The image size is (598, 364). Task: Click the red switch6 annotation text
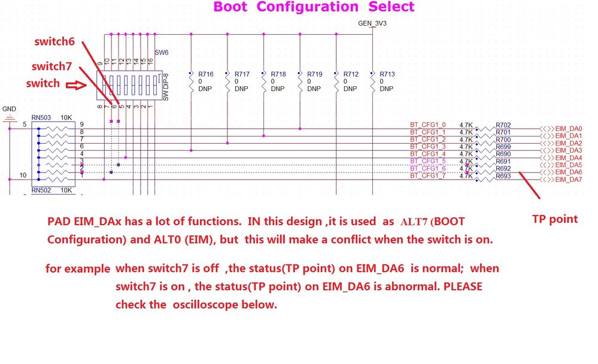click(x=54, y=41)
